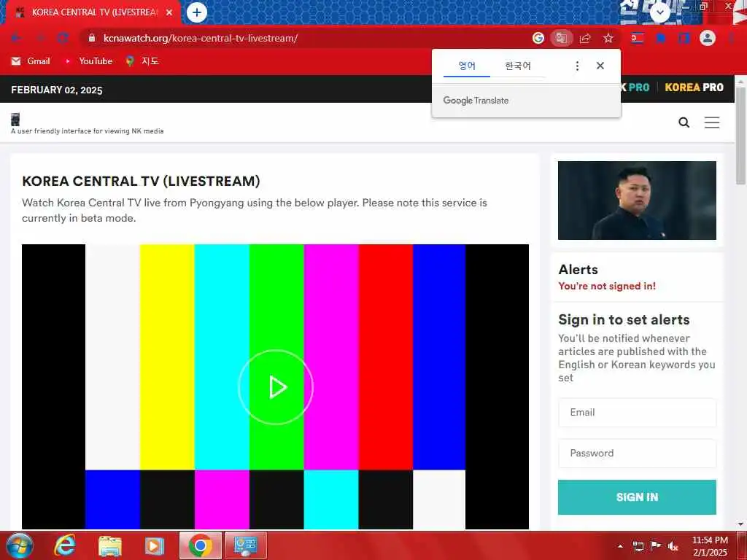Click the KOREA CENTRAL TV (LIVESTREAM) heading

point(141,182)
